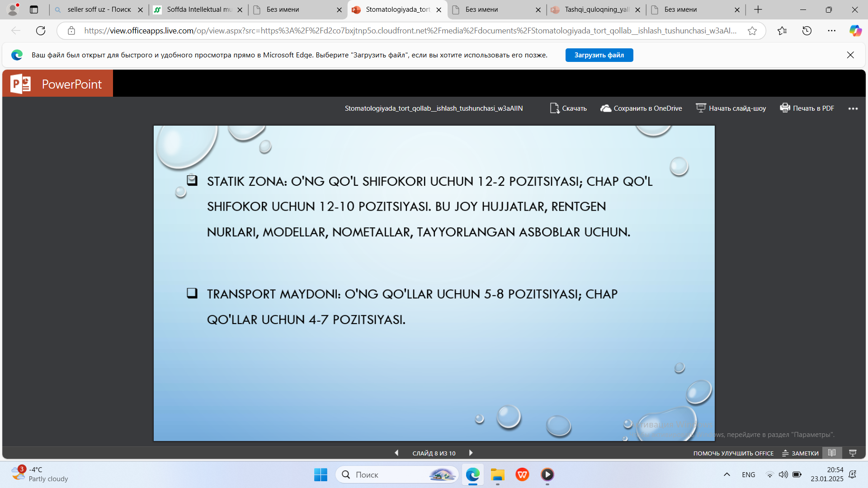Switch to Soffda Intellektual tab
Screen dimensions: 868x488
pos(198,9)
